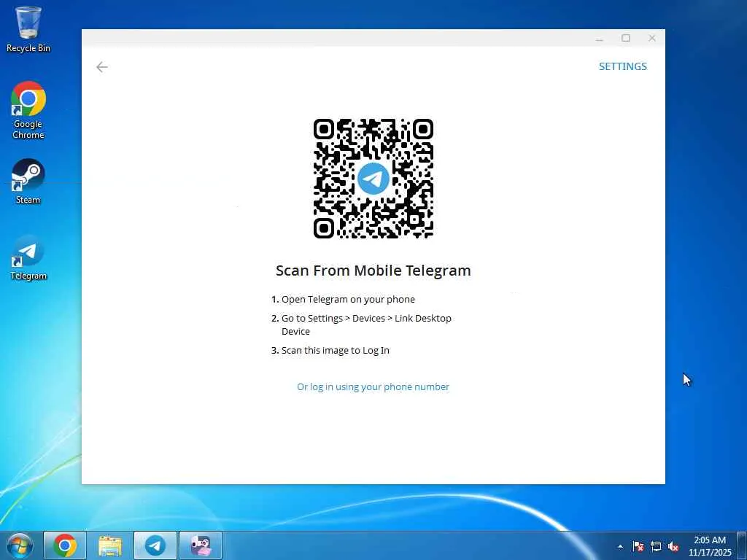
Task: Choose Or log in using your phone number
Action: 373,386
